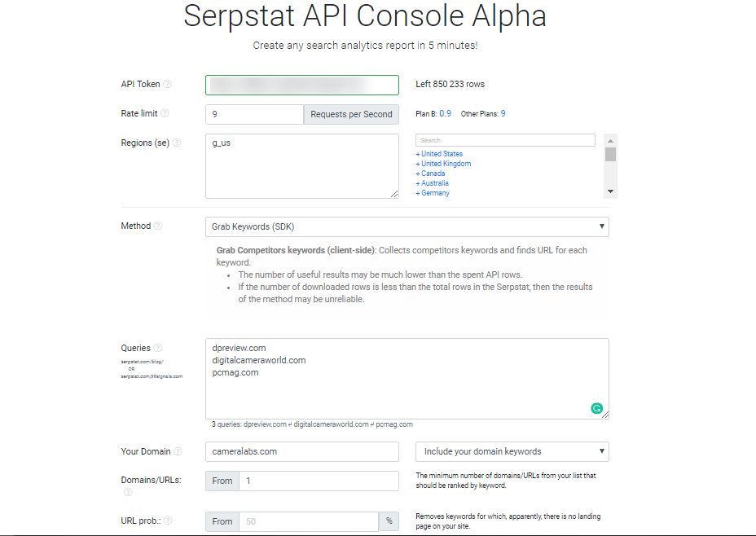
Task: Click the From label beside URL prob.
Action: (x=222, y=521)
